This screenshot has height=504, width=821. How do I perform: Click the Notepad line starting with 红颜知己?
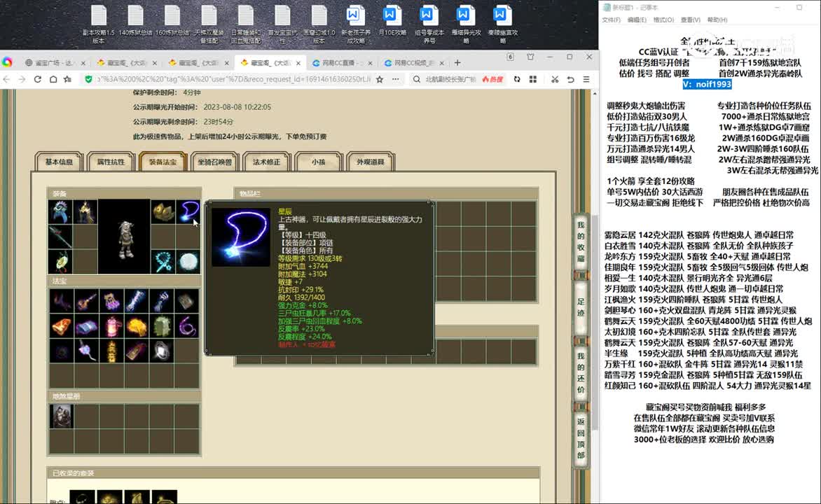pyautogui.click(x=708, y=386)
